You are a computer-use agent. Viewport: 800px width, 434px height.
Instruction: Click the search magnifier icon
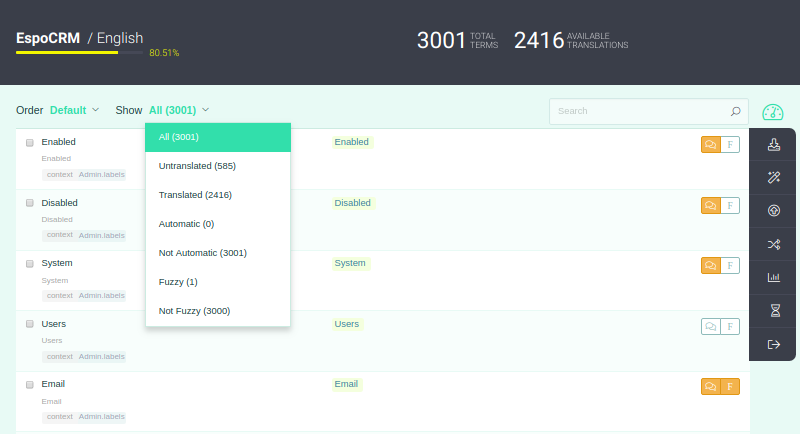(735, 111)
